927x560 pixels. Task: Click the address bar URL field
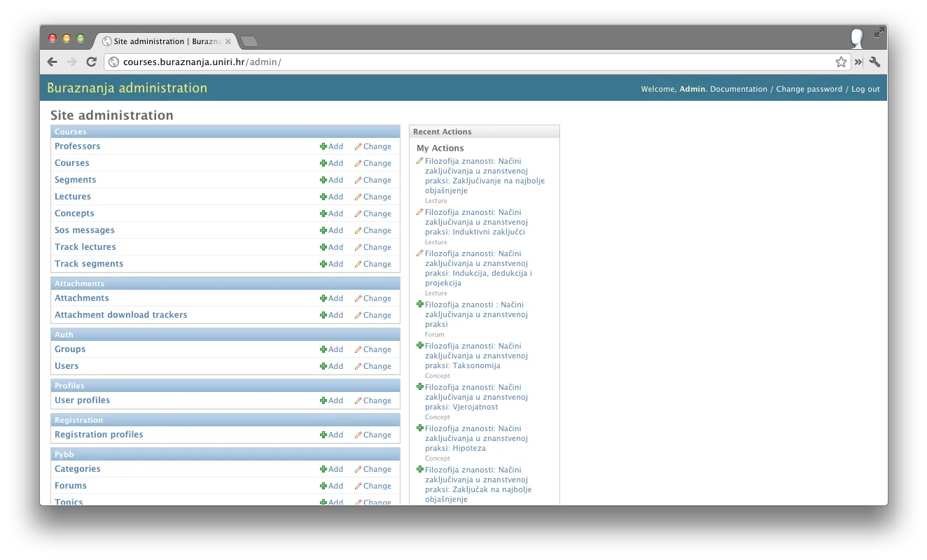pos(476,62)
